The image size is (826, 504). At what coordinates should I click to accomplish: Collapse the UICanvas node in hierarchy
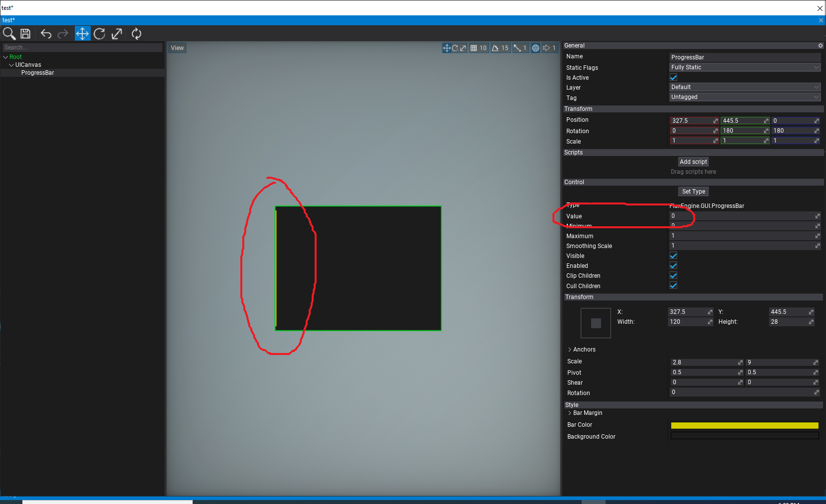coord(10,64)
